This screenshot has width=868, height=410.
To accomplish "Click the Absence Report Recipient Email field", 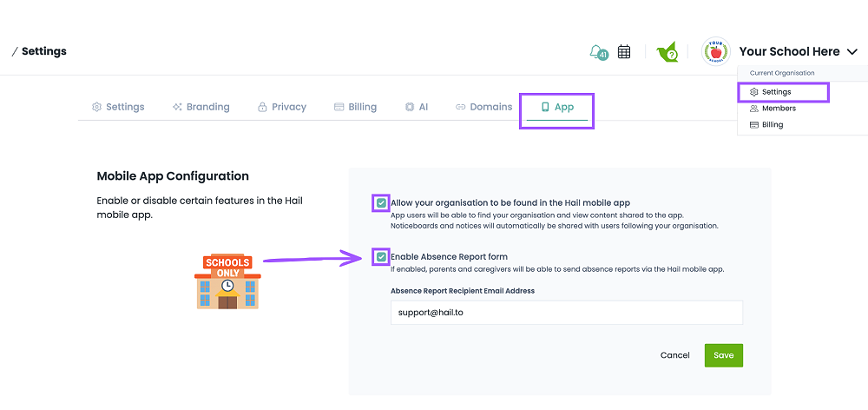I will (x=566, y=313).
